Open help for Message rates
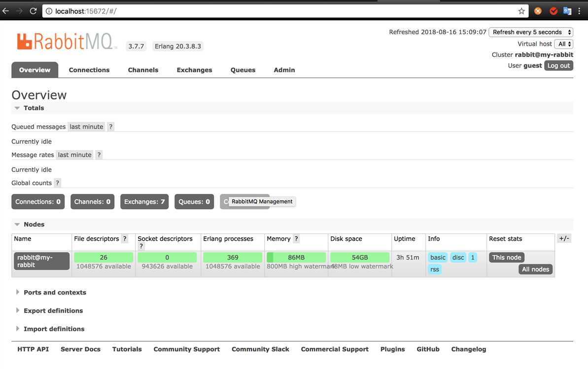This screenshot has height=369, width=588. click(x=99, y=155)
